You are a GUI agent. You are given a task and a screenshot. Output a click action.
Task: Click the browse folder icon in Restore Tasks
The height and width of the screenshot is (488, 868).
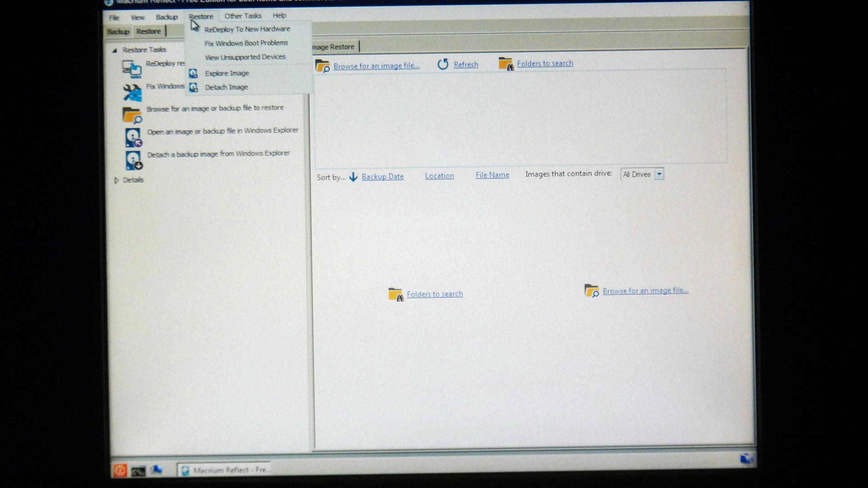[132, 115]
